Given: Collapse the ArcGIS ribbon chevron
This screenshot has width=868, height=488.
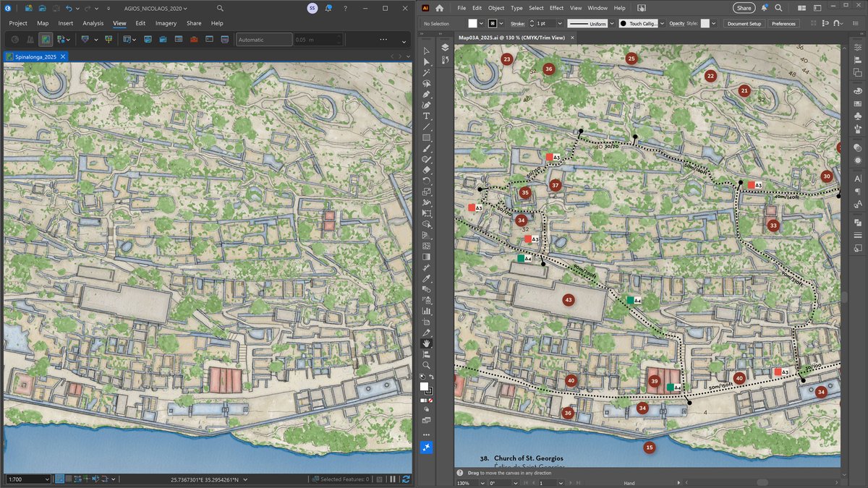Looking at the screenshot, I should pyautogui.click(x=404, y=41).
